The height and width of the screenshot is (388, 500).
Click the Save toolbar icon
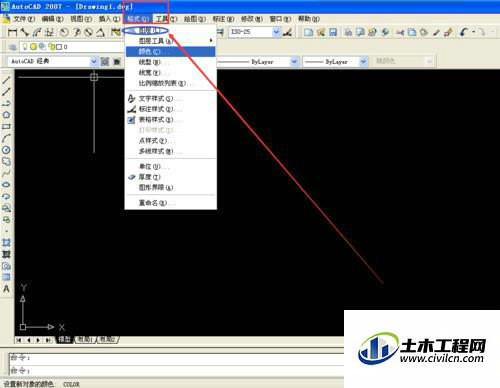click(x=333, y=32)
